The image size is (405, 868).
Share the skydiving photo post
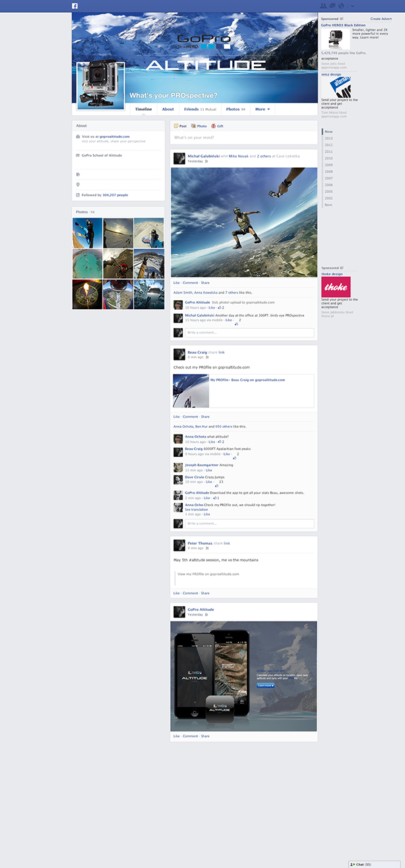[205, 283]
